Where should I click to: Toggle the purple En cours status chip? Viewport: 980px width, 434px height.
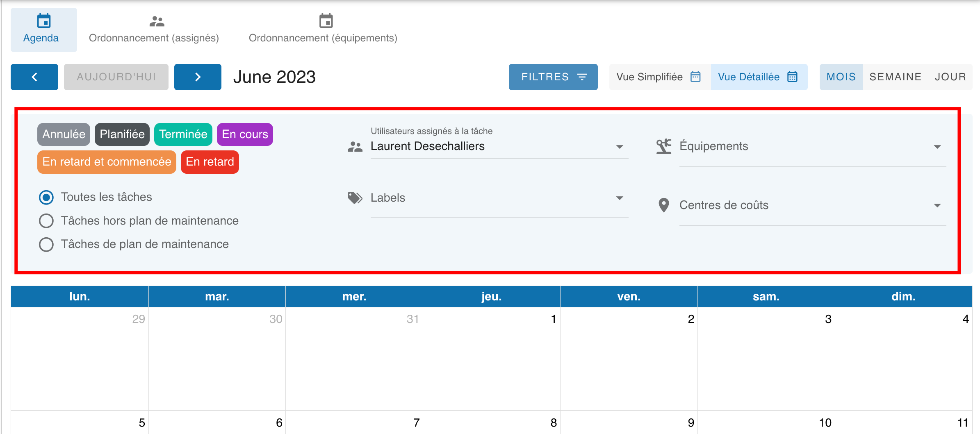coord(245,134)
